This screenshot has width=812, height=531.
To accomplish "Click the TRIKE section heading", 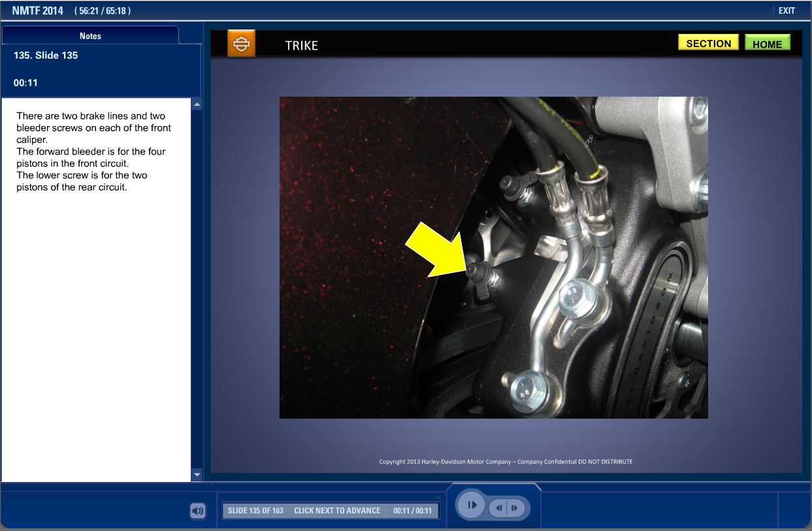I will coord(301,46).
